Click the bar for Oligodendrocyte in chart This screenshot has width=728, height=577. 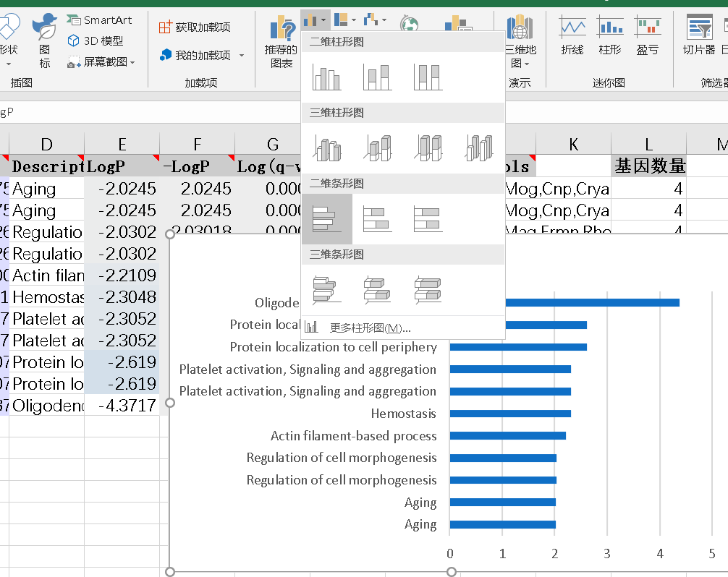(x=593, y=302)
